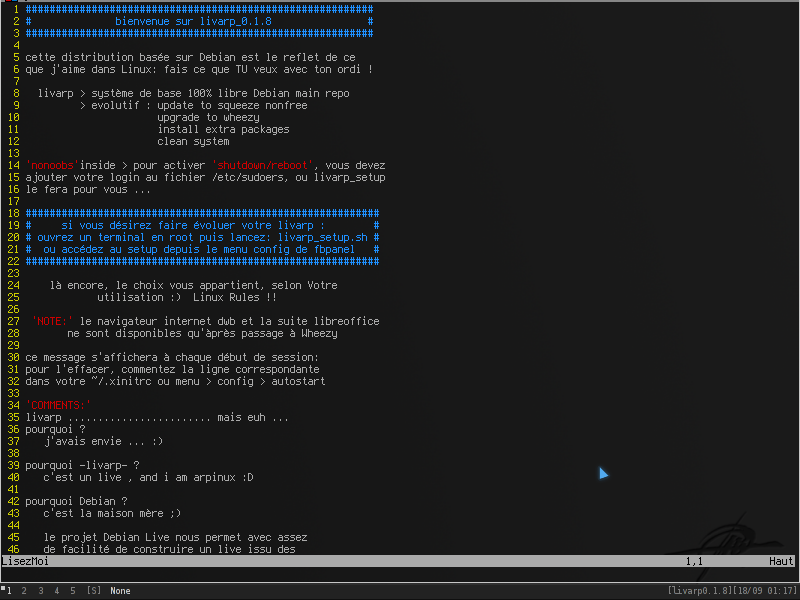Place cursor on red 'COMMENTS:' heading
800x600 pixels.
point(58,405)
